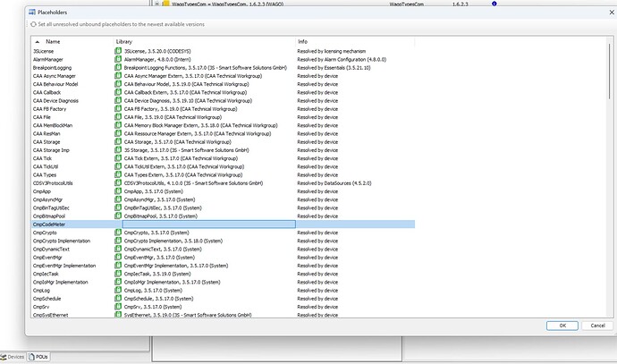Click the CAA Behaviour Model library icon
Viewport: 617px width, 364px height.
point(118,84)
